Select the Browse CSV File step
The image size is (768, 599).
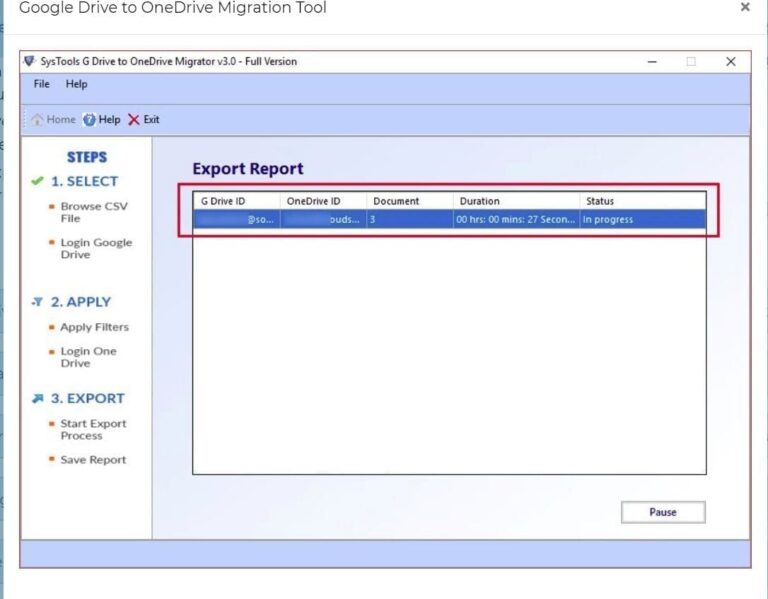[93, 212]
